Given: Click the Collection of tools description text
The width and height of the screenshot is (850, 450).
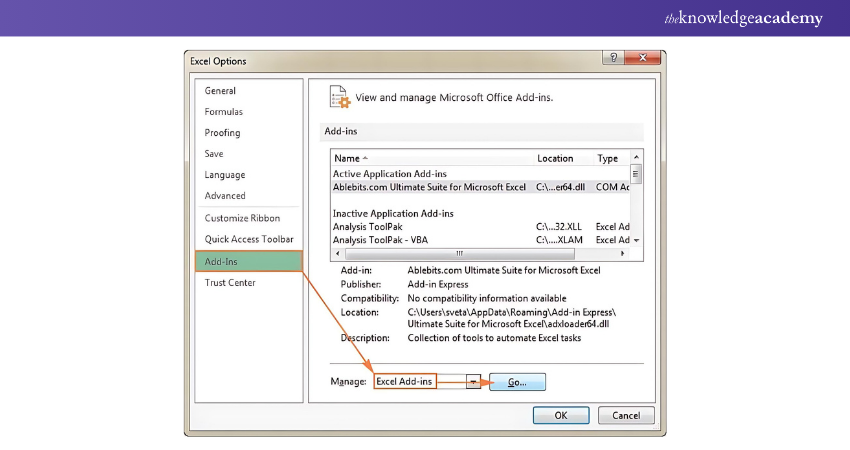Looking at the screenshot, I should pyautogui.click(x=494, y=338).
